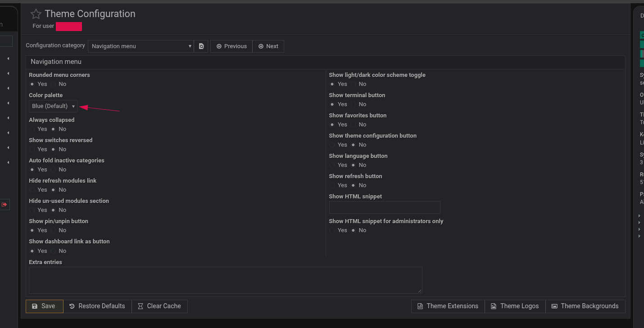644x328 pixels.
Task: Click the search icon next to category dropdown
Action: click(x=201, y=46)
